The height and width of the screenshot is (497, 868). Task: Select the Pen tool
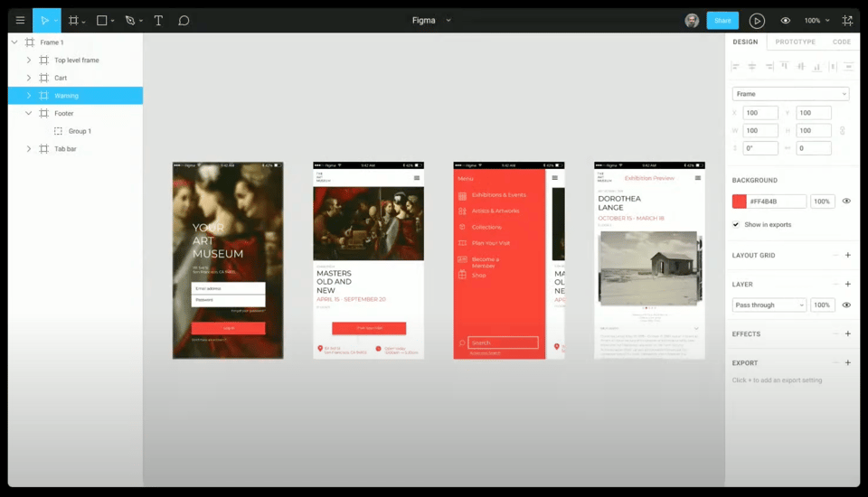[x=130, y=21]
